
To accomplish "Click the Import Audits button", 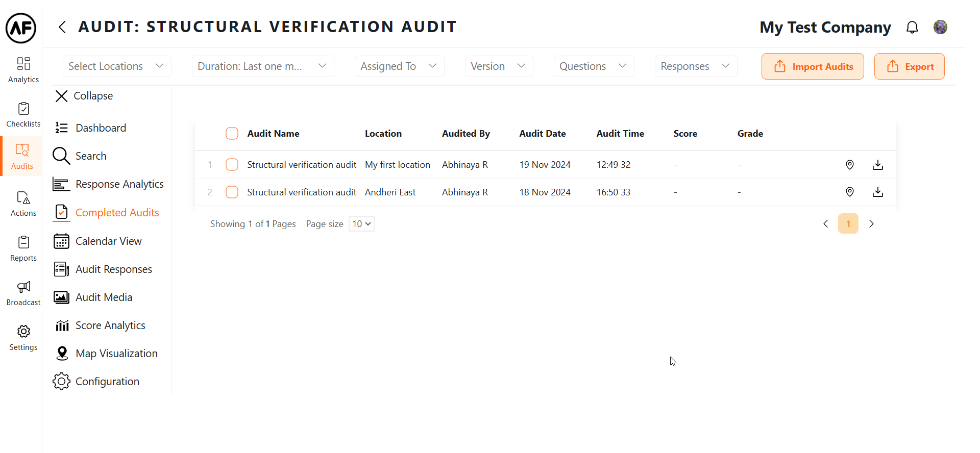I will (x=812, y=66).
